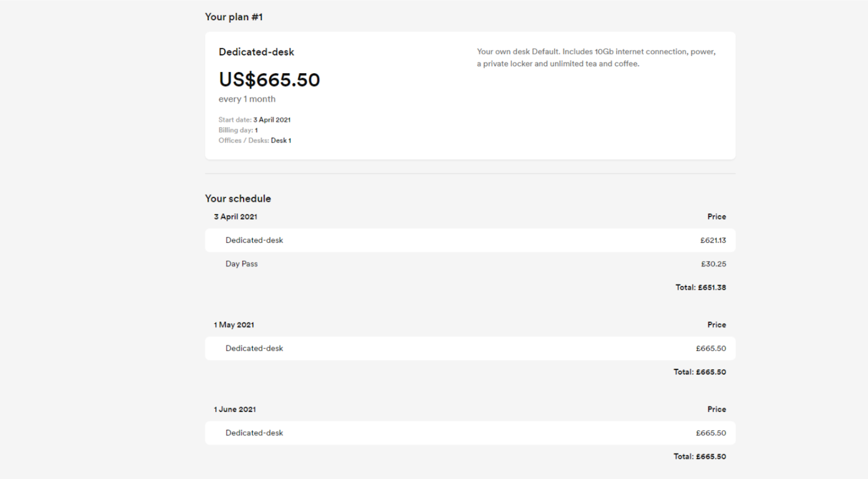
Task: Click the Total: £665.50 for June
Action: pos(700,457)
